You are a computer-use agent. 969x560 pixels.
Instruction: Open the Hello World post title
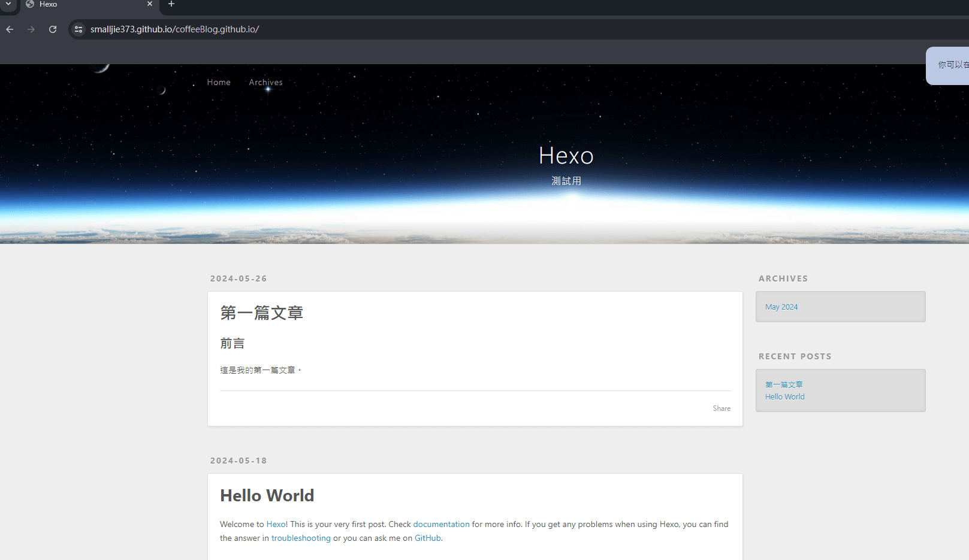pos(267,496)
